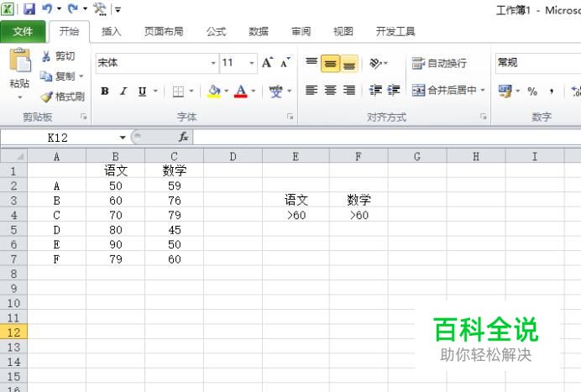Viewport: 581px width, 392px height.
Task: Click the Save icon in quick access toolbar
Action: (29, 8)
